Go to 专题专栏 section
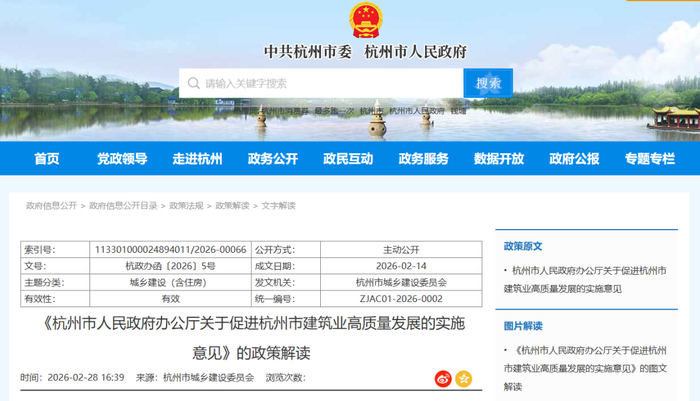Viewport: 700px width, 401px height. coord(649,158)
